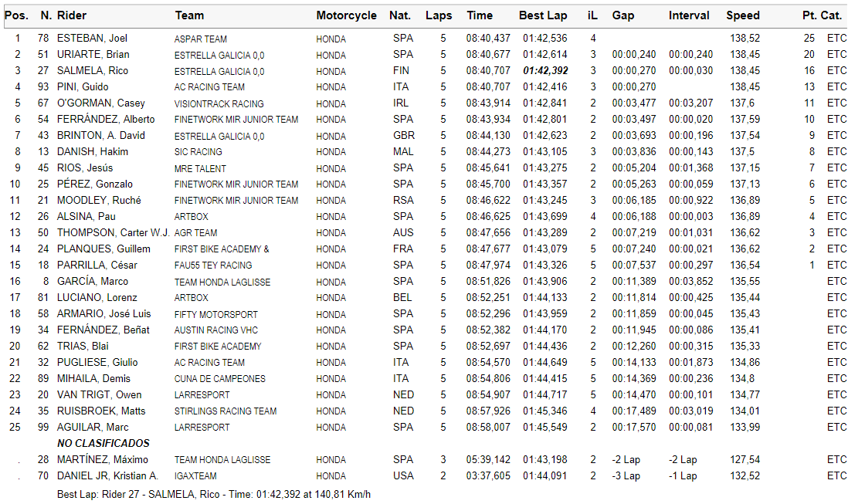The height and width of the screenshot is (504, 848).
Task: Select rider name ESTEBAN, Joel
Action: (x=93, y=39)
